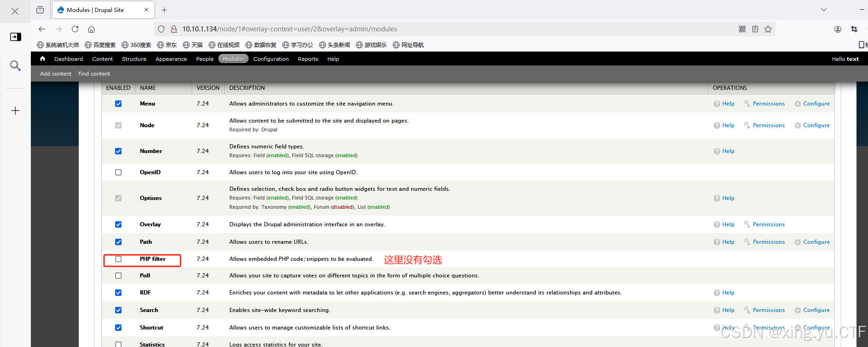
Task: Open Permissions link for Node module
Action: tap(769, 125)
